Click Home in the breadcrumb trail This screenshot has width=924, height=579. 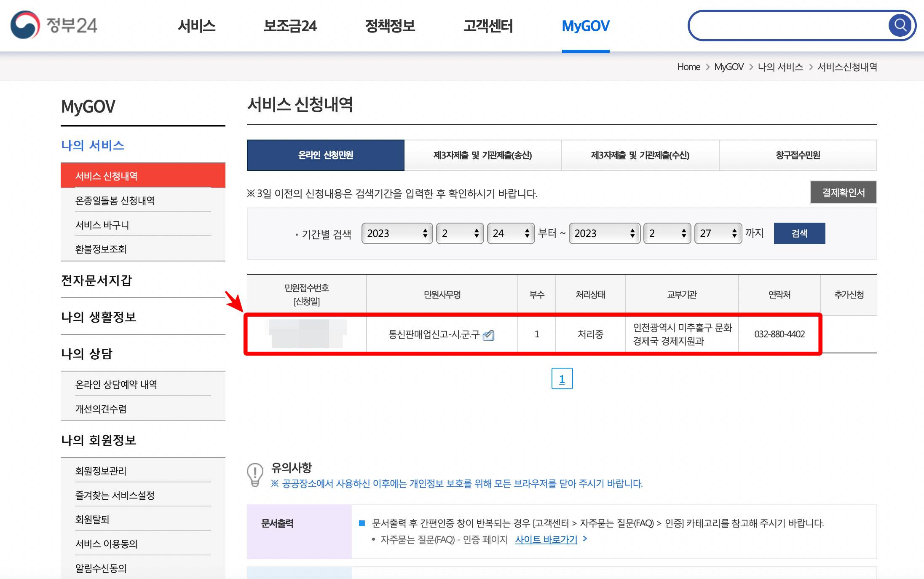[688, 67]
